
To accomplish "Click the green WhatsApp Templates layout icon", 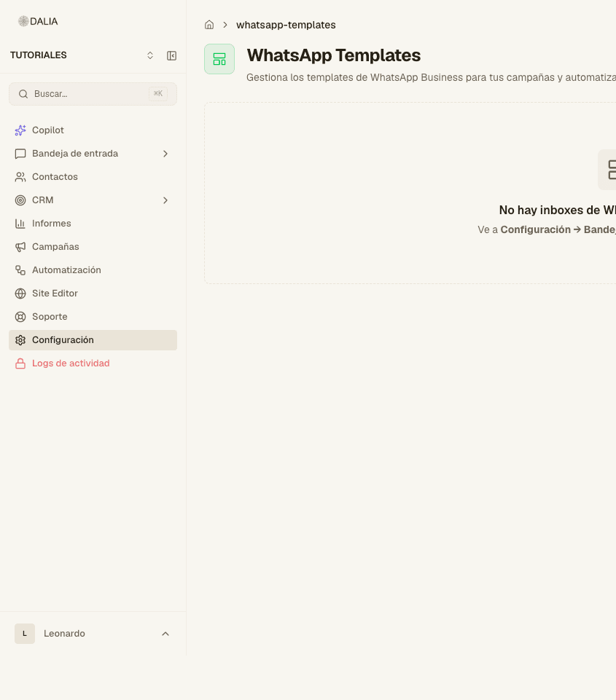I will pyautogui.click(x=219, y=59).
